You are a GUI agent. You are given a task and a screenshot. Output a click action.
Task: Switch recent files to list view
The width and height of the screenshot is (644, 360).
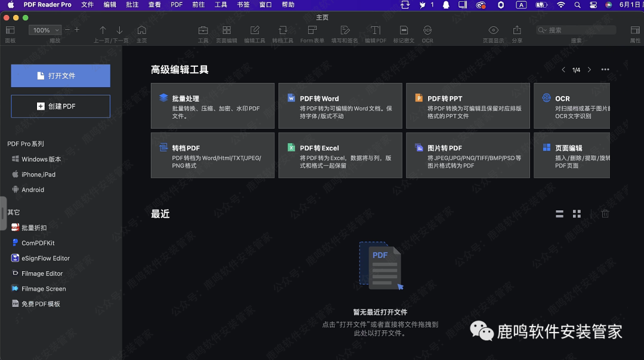coord(559,213)
